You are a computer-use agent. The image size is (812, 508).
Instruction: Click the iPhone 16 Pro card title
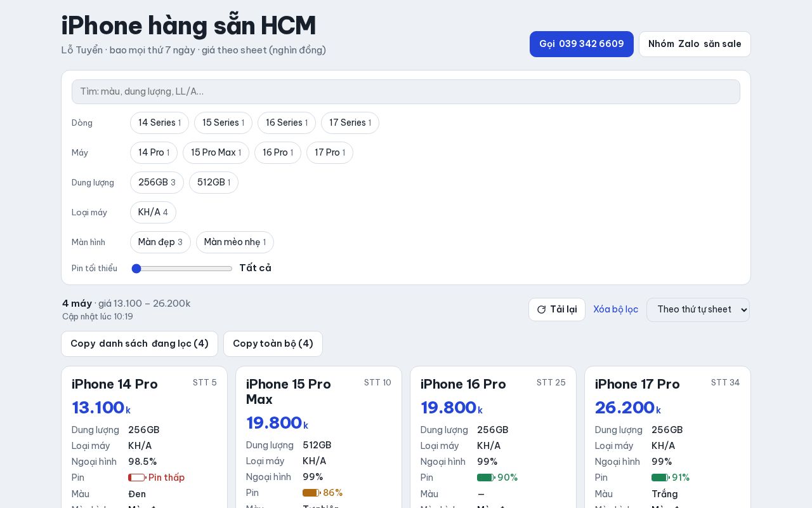tap(463, 384)
